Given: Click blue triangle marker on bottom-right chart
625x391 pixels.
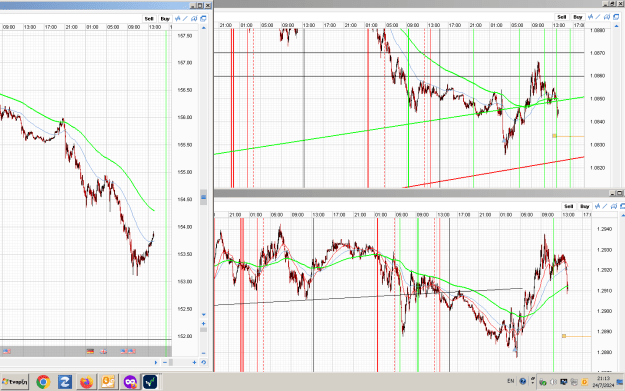Looking at the screenshot, I should point(515,350).
